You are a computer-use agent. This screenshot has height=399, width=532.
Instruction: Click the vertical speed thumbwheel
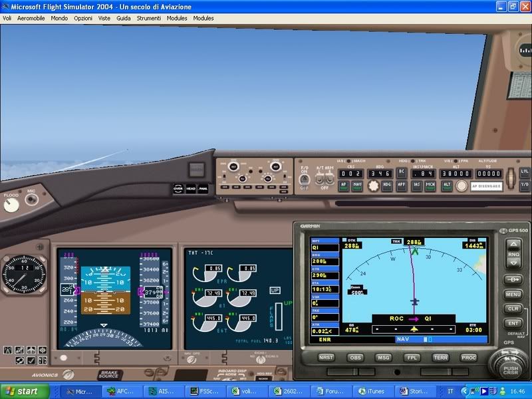[x=511, y=178]
